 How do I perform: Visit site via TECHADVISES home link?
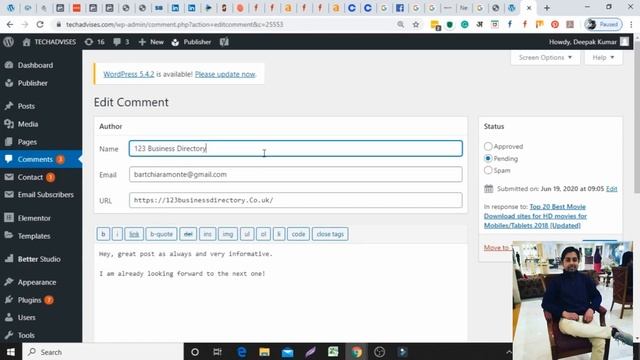(49, 42)
